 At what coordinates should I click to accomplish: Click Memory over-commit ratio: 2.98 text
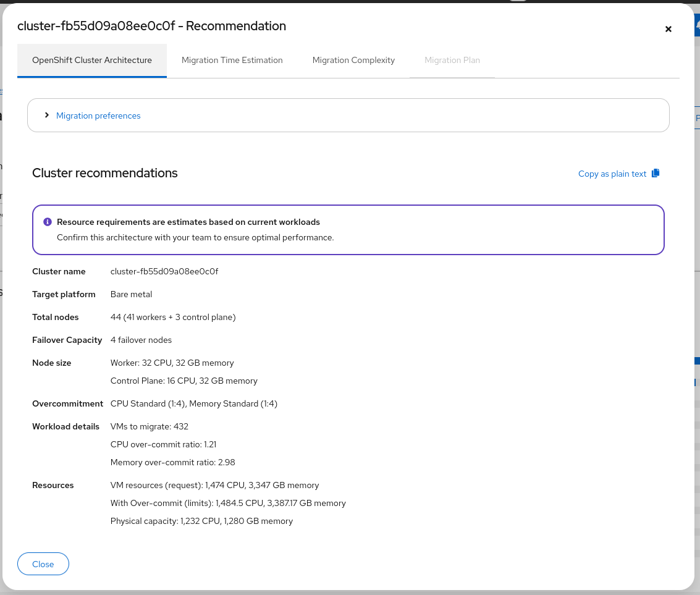pos(173,462)
